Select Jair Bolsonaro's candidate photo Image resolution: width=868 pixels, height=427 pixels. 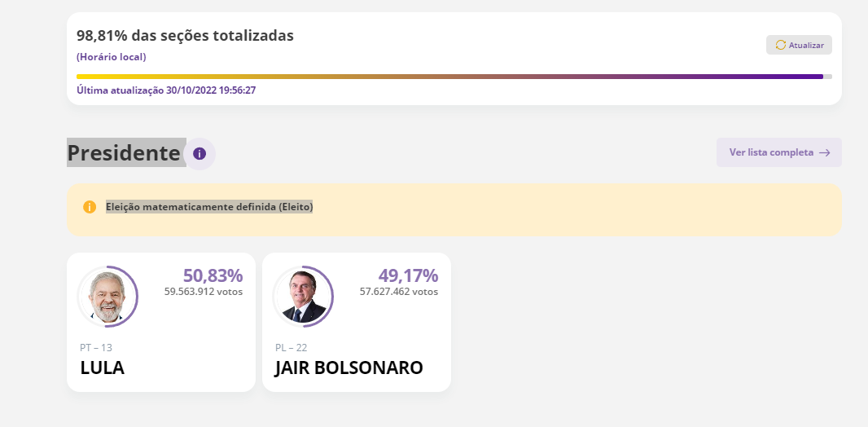(x=303, y=297)
